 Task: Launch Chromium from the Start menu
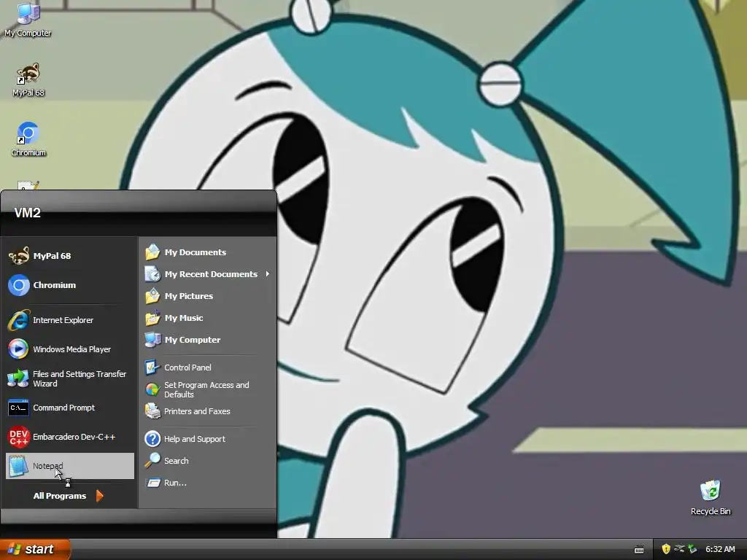coord(69,285)
